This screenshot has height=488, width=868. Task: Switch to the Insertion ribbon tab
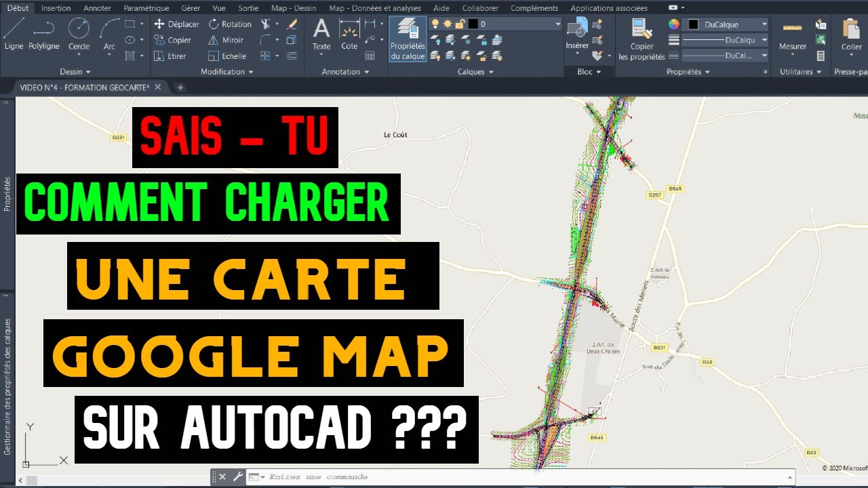[56, 8]
